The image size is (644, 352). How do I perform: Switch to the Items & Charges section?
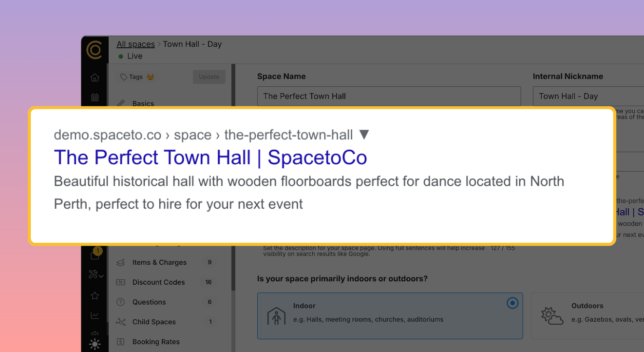160,262
